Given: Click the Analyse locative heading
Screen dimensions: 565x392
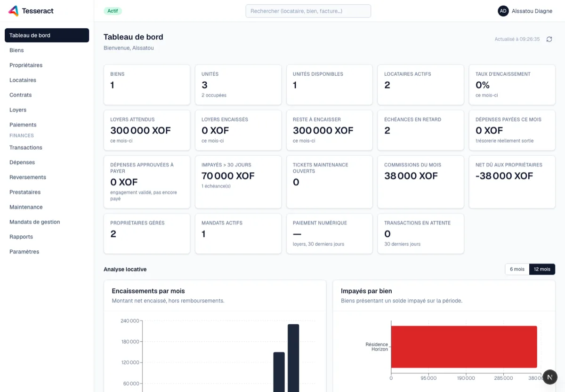Looking at the screenshot, I should click(x=125, y=269).
